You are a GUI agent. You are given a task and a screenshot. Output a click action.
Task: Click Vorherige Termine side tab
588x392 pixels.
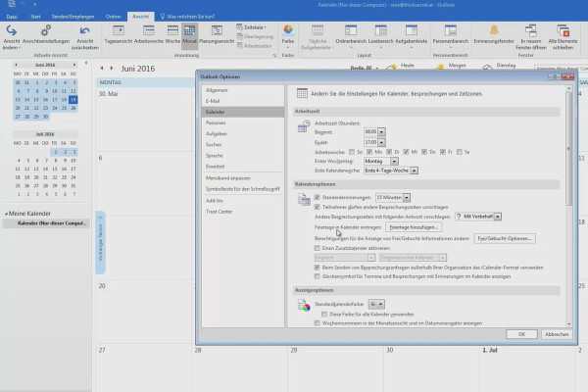[100, 242]
